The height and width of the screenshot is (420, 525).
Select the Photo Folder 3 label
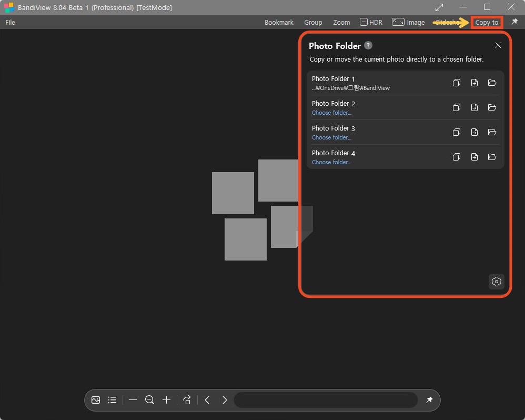[333, 128]
